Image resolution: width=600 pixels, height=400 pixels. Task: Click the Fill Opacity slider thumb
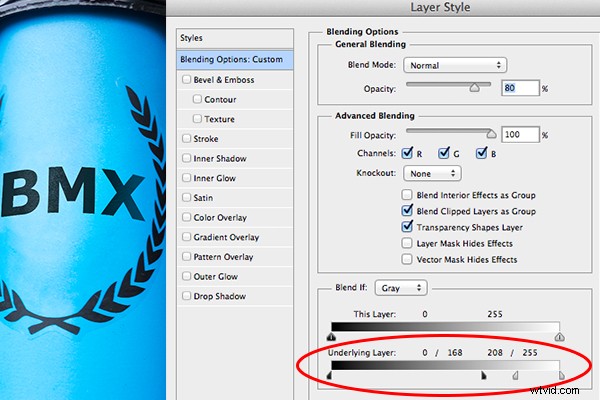[491, 134]
